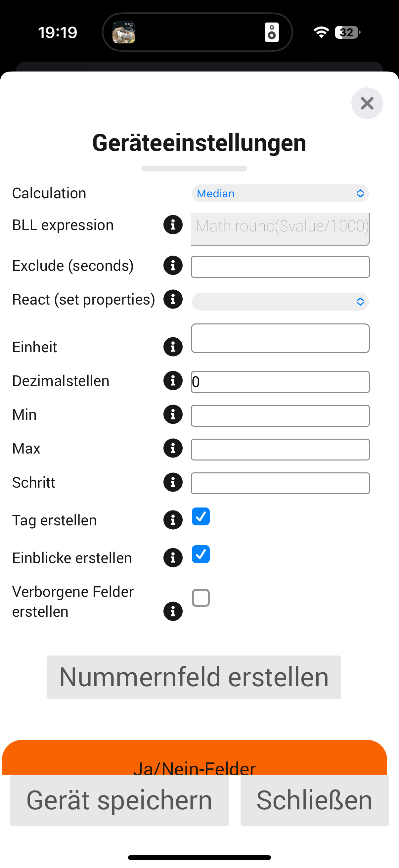399x868 pixels.
Task: Click into the Max input field
Action: [280, 450]
